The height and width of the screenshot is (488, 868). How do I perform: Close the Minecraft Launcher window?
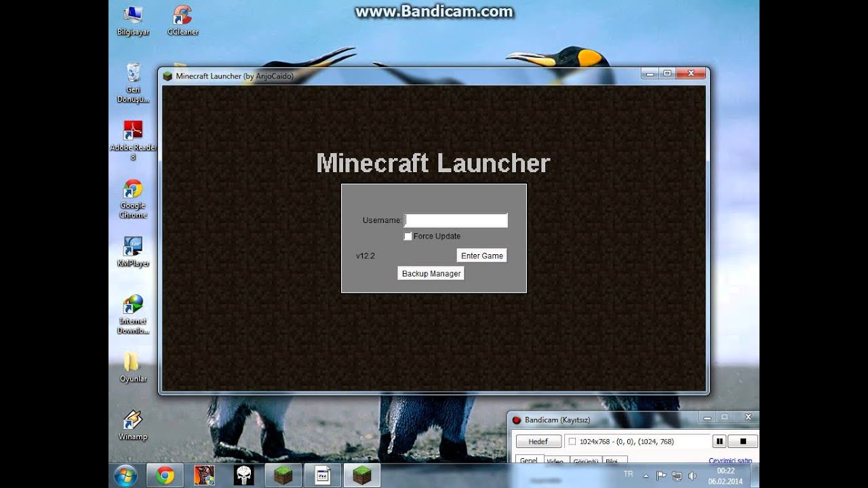tap(691, 73)
